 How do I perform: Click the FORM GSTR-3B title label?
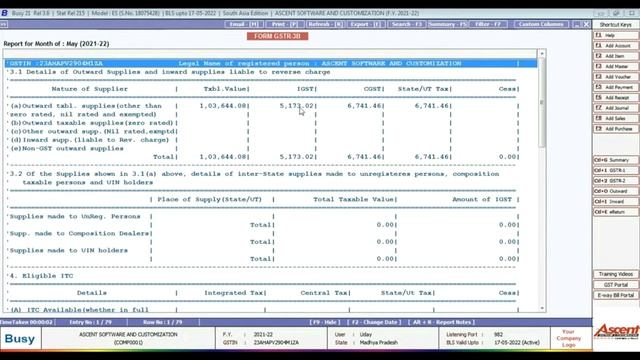[277, 36]
